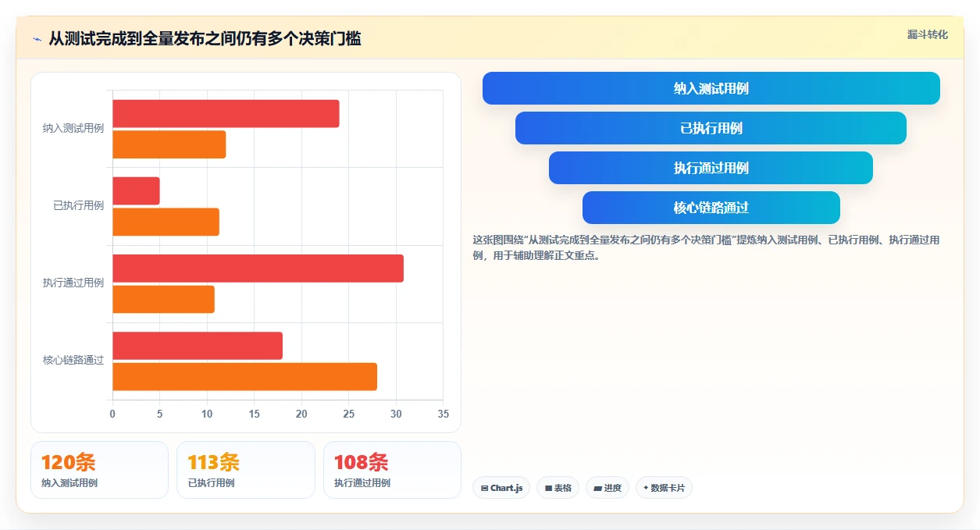The width and height of the screenshot is (980, 530).
Task: Click the lightning icon beside the title
Action: pos(36,39)
